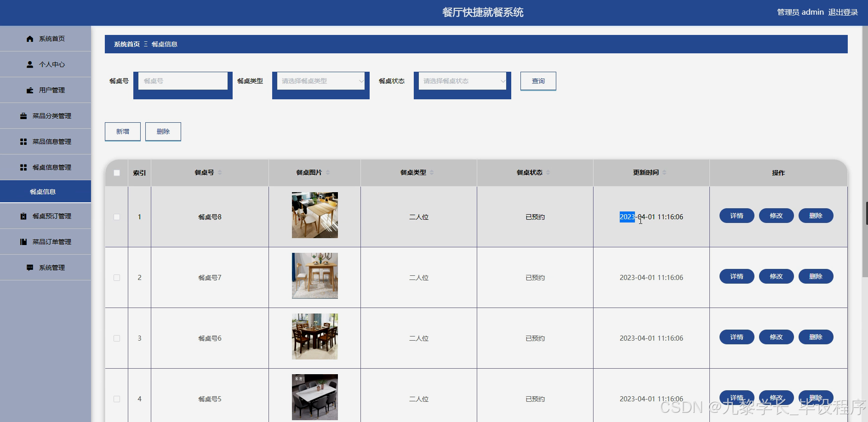Check the checkbox for row 餐桌号8
Viewport: 868px width, 422px height.
pyautogui.click(x=117, y=217)
